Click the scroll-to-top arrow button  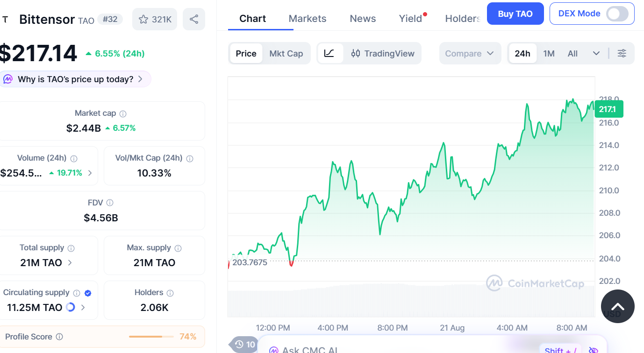click(617, 307)
